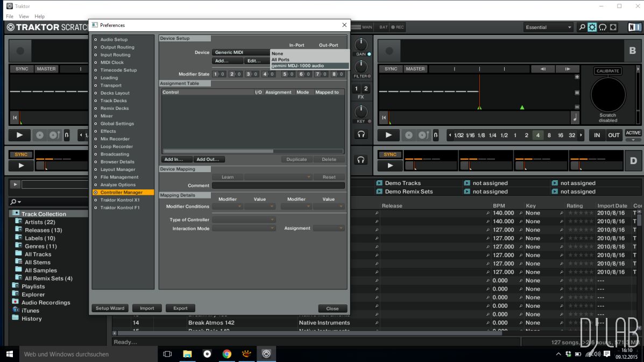
Task: Click the waveform zoom-in plus on Deck B
Action: (577, 77)
